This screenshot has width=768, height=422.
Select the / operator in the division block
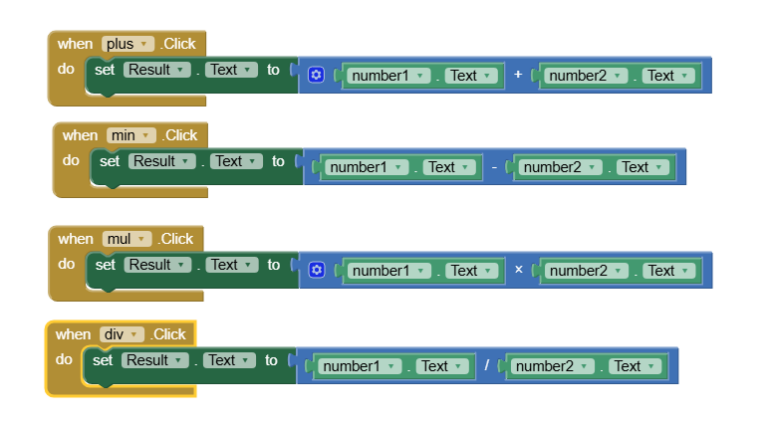tap(487, 366)
